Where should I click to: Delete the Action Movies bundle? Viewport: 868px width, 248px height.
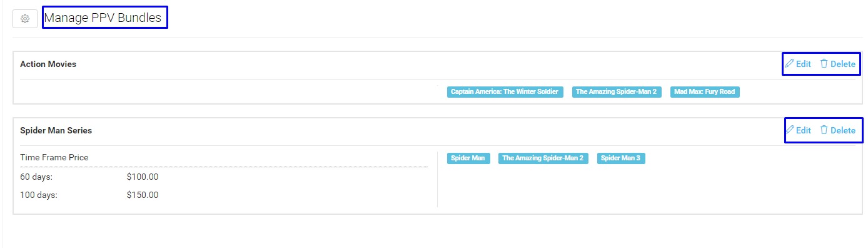(837, 64)
